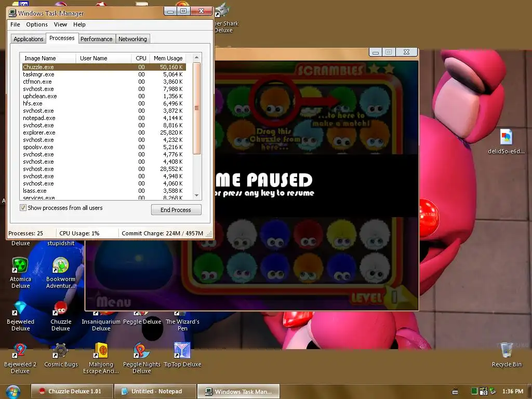Click the process list scroll down arrow

(x=196, y=195)
